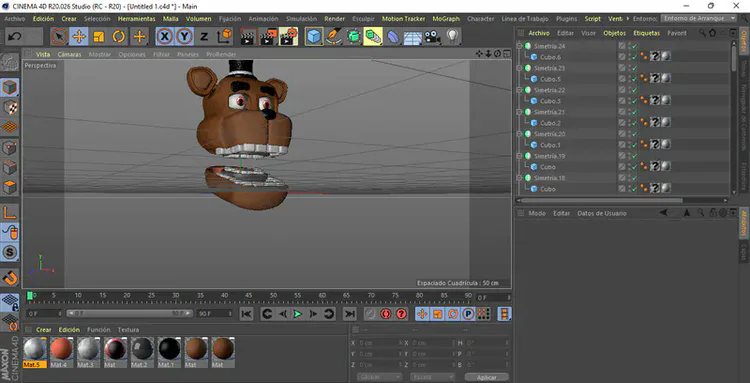Add a Light object
This screenshot has height=383, width=750.
(452, 36)
